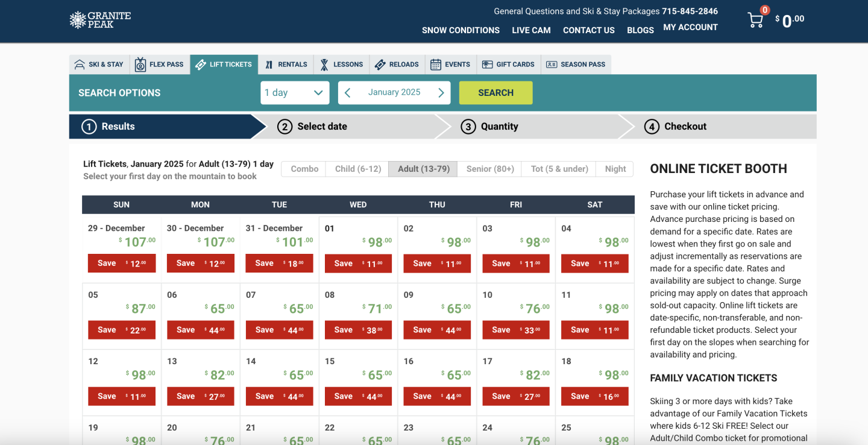Click Save $27 for January 13
The height and width of the screenshot is (445, 868).
(201, 396)
